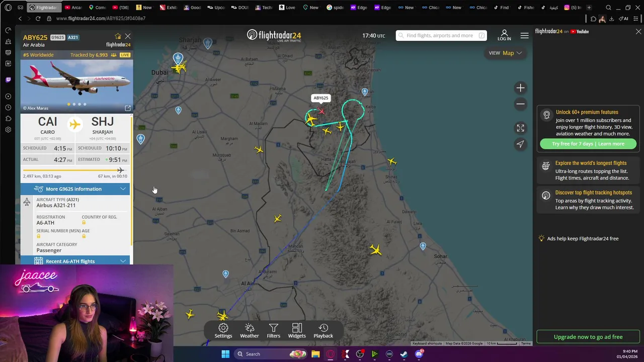Viewport: 644px width, 362px height.
Task: Expand More G9625 information section
Action: (x=75, y=189)
